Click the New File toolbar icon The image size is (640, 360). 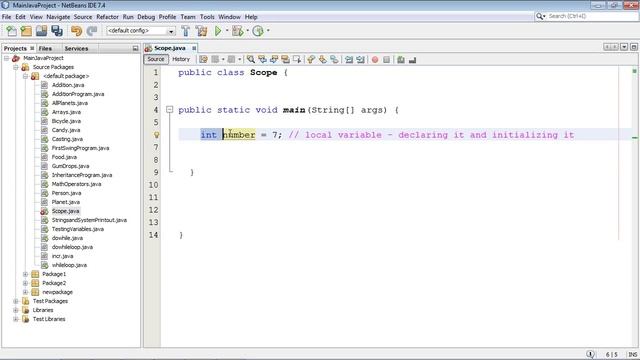coord(11,31)
